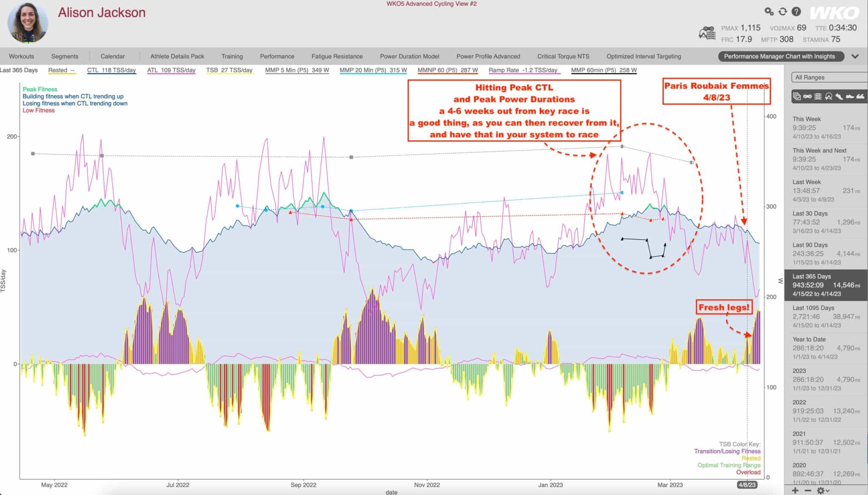Switch to the Power Duration Model tab
The height and width of the screenshot is (495, 868).
point(409,56)
